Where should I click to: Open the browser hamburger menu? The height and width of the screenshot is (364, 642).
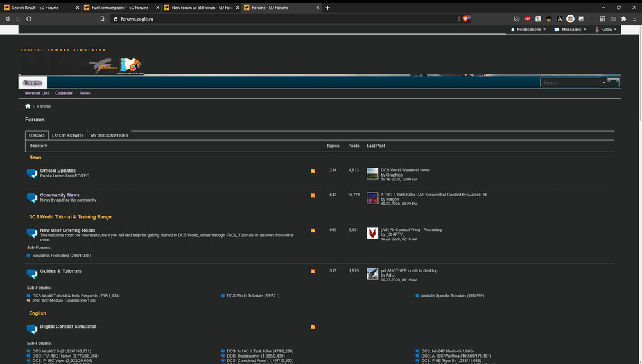pos(634,19)
